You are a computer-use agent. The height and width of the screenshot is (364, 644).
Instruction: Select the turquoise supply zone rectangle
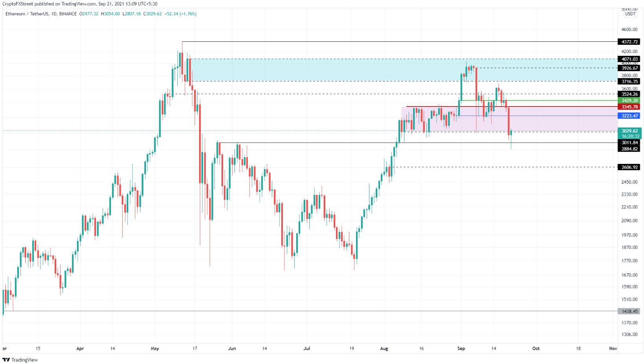[403, 70]
